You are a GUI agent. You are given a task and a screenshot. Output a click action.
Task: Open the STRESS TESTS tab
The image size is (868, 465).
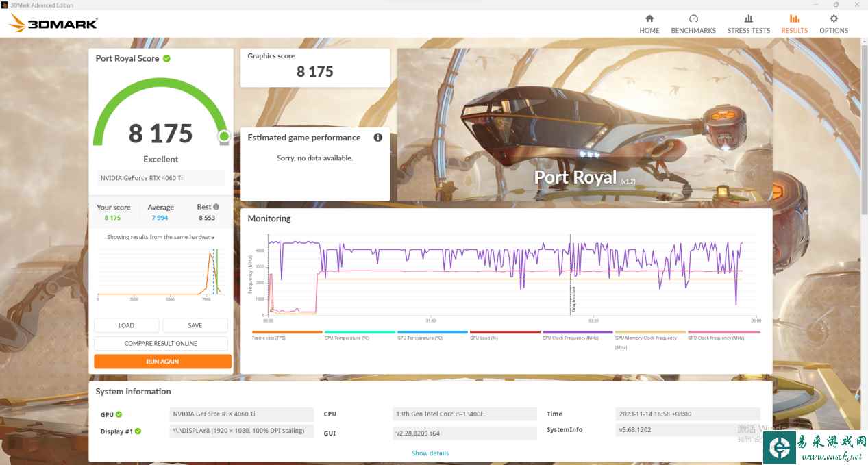748,24
